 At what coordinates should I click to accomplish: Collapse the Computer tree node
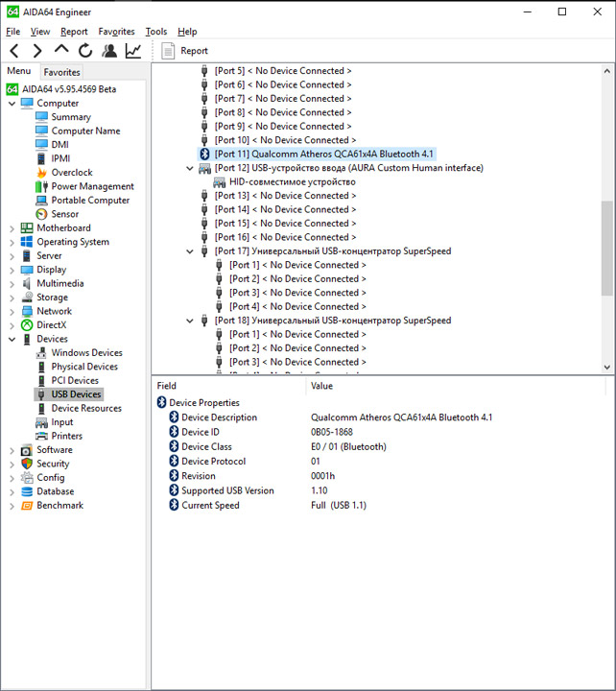(12, 104)
